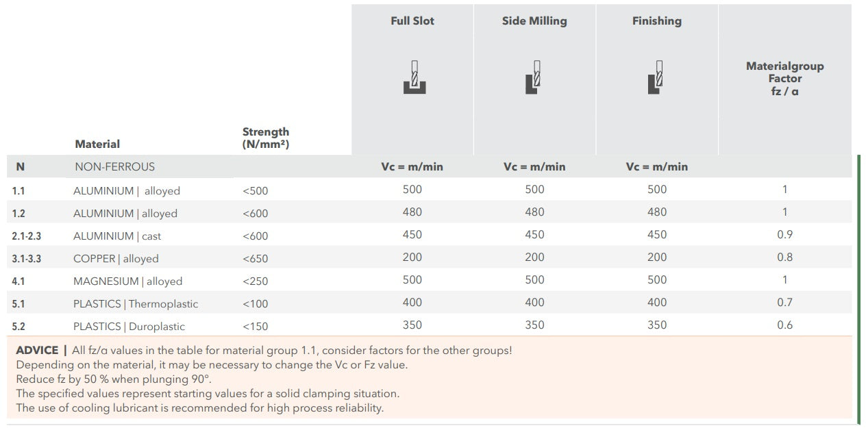
Task: Click the <650 strength value
Action: 255,258
